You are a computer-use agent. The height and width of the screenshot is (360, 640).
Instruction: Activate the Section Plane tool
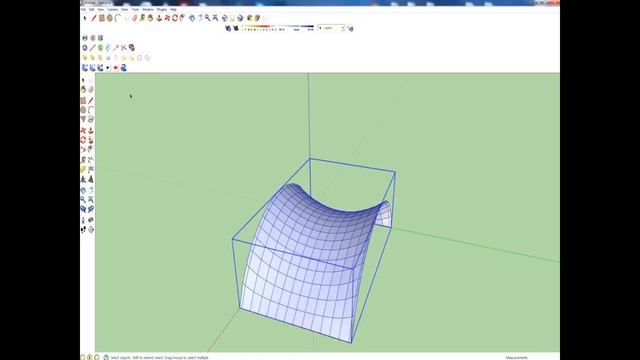pos(91,229)
